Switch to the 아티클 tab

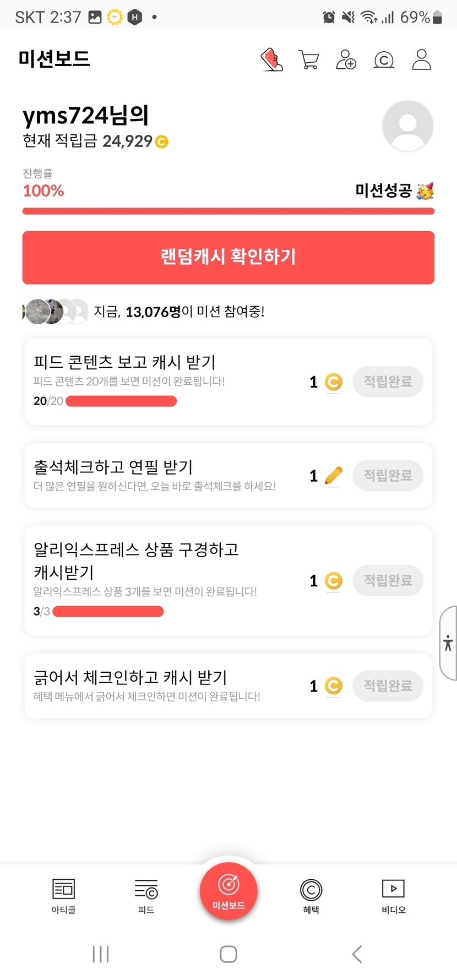point(63,896)
